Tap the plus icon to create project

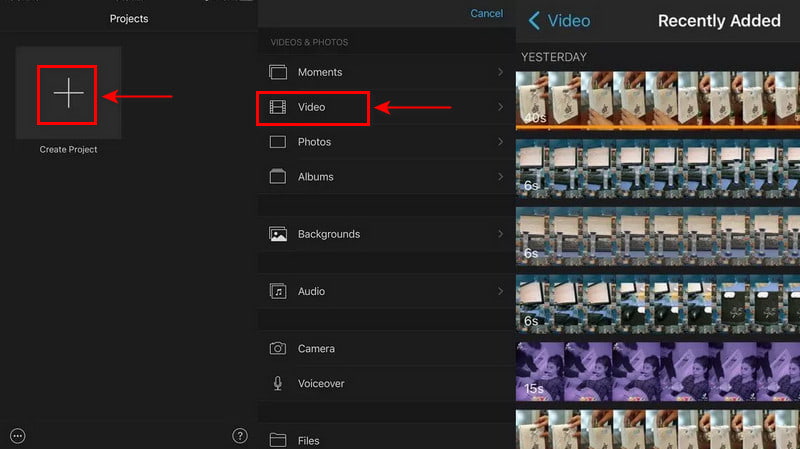tap(68, 93)
